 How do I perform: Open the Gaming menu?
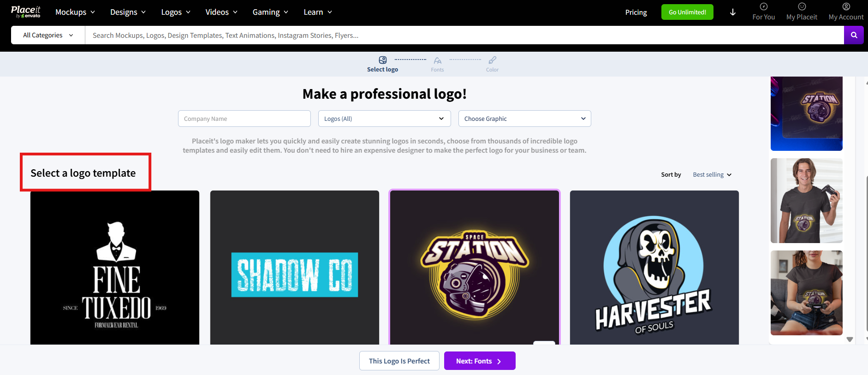point(270,12)
